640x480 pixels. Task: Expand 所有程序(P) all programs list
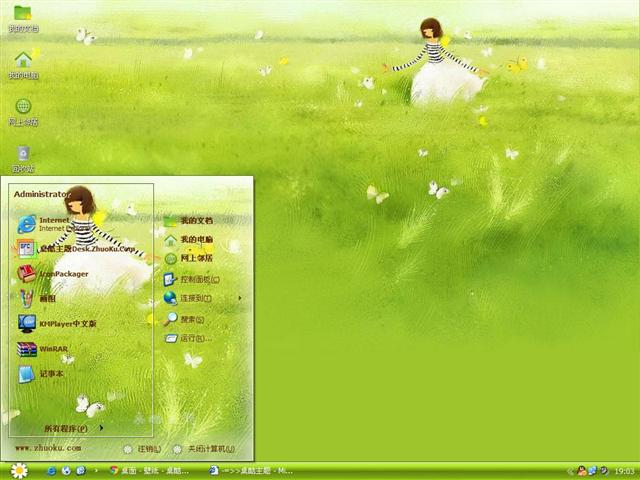coord(73,428)
